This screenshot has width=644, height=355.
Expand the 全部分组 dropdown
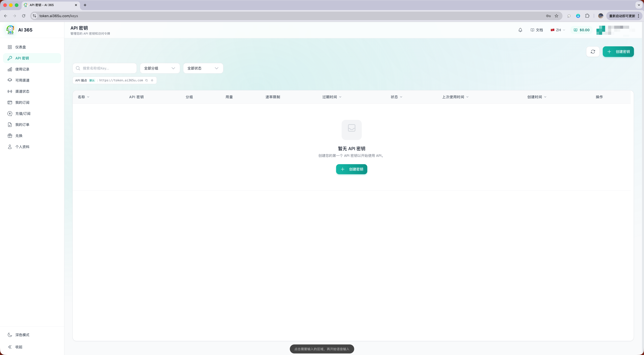tap(160, 68)
